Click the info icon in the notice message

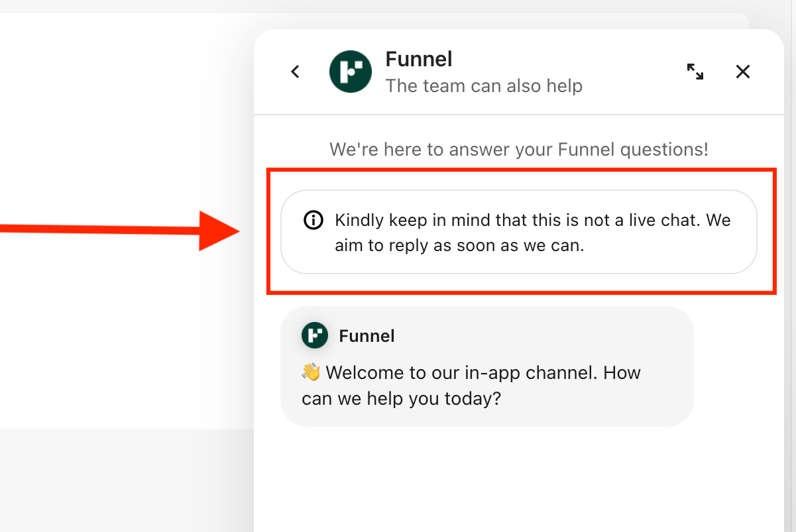[313, 220]
